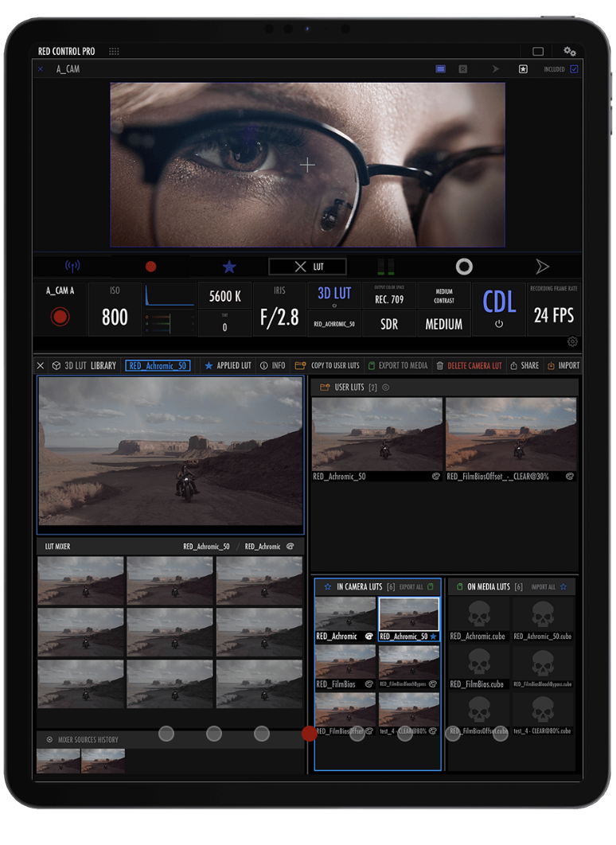Viewport: 616px width, 845px height.
Task: Disable LUT with the X LUT toggle
Action: pyautogui.click(x=307, y=267)
